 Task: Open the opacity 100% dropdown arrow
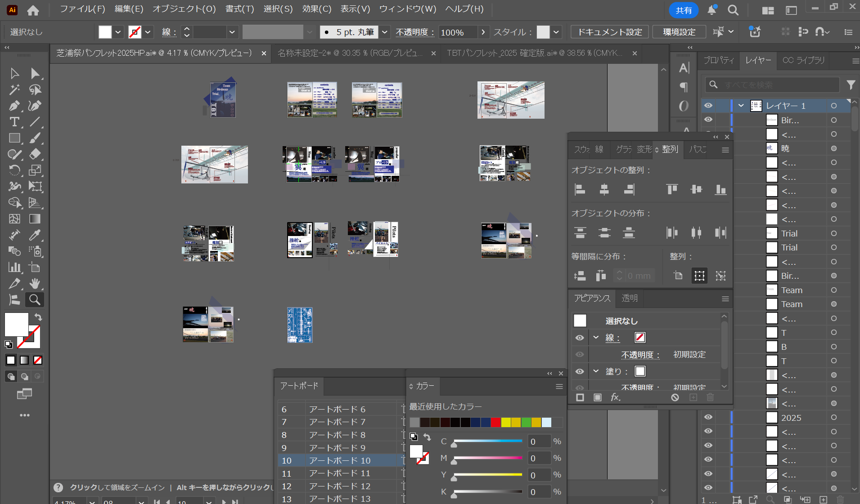[x=483, y=32]
